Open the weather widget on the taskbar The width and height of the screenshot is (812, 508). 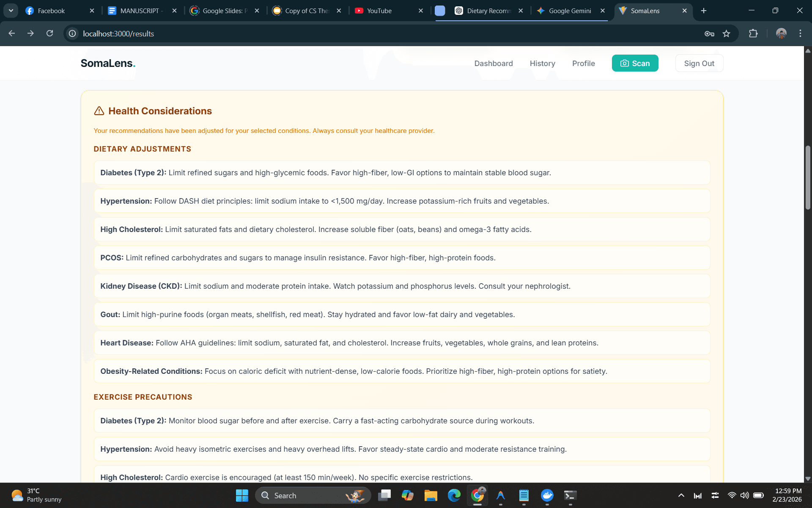click(x=37, y=495)
